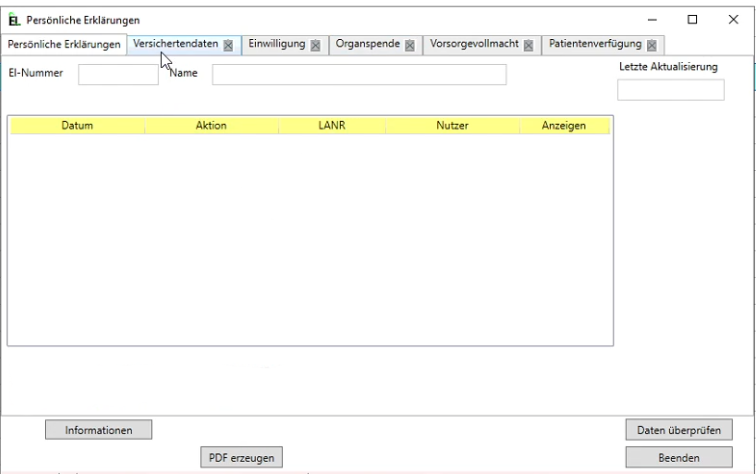Go to the Vorsorgevollmacht tab
756x474 pixels.
point(474,44)
